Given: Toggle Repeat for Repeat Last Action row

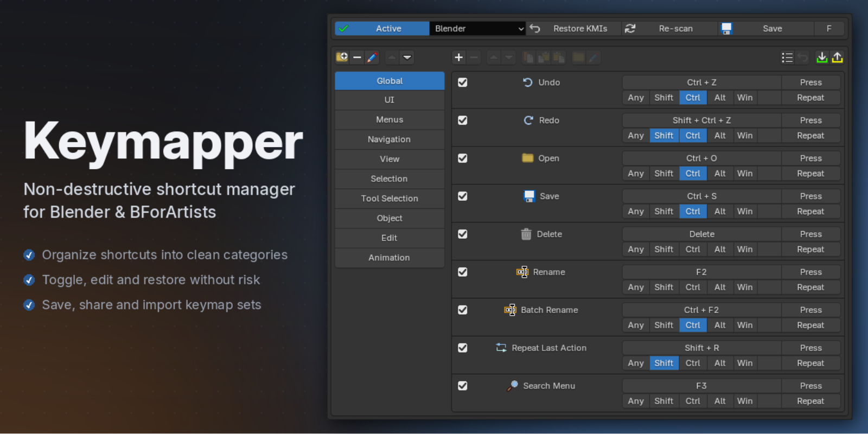Looking at the screenshot, I should [811, 363].
